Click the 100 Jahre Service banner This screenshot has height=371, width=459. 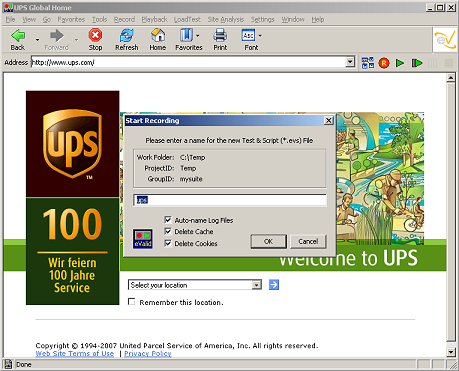(x=72, y=251)
